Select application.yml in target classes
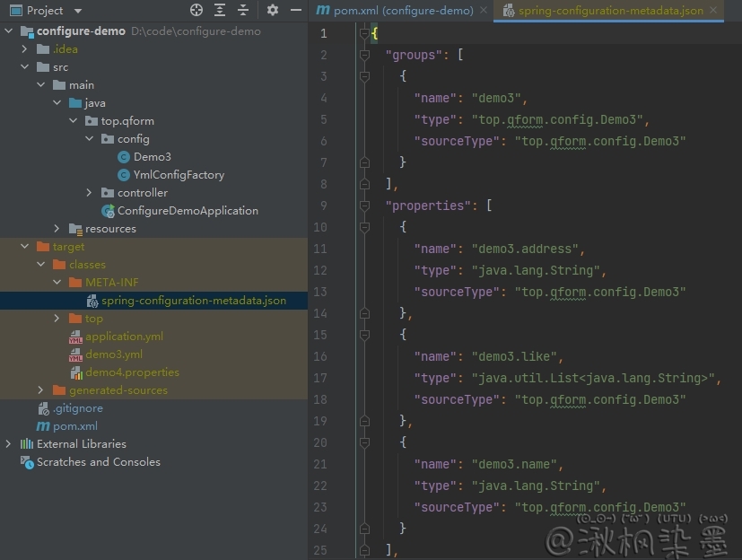The width and height of the screenshot is (742, 560). tap(124, 337)
